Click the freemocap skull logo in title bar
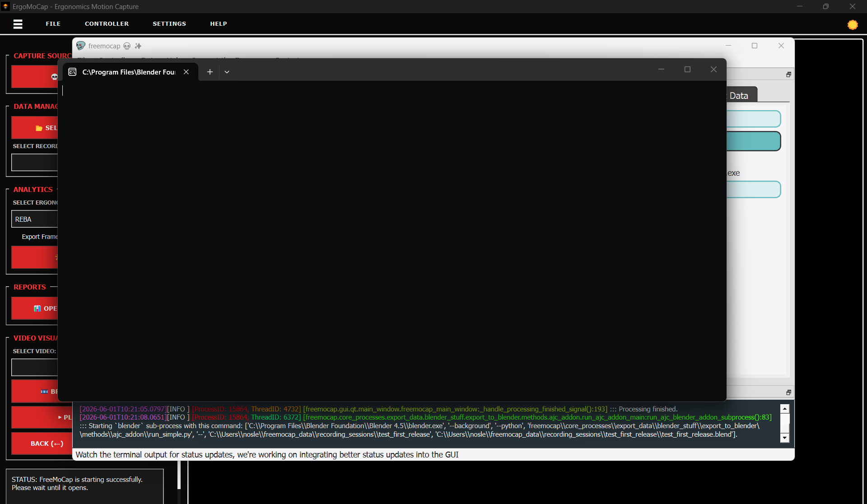 pyautogui.click(x=81, y=46)
